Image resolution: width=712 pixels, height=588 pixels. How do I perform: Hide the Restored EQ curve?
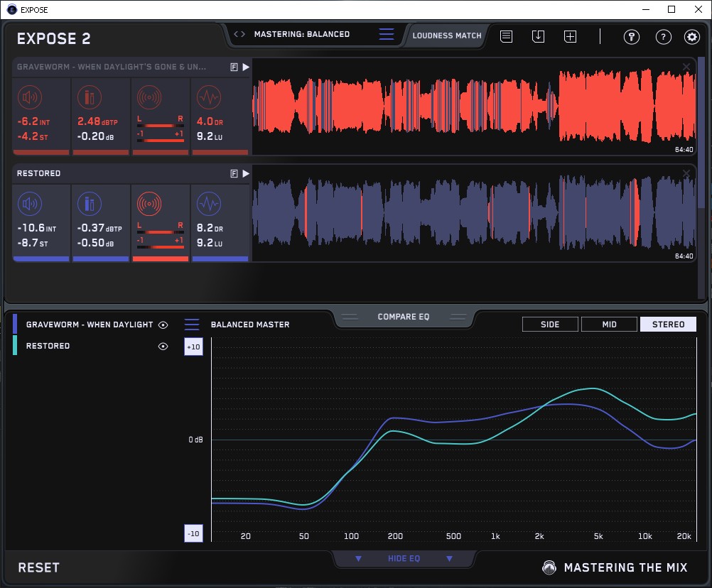tap(163, 346)
